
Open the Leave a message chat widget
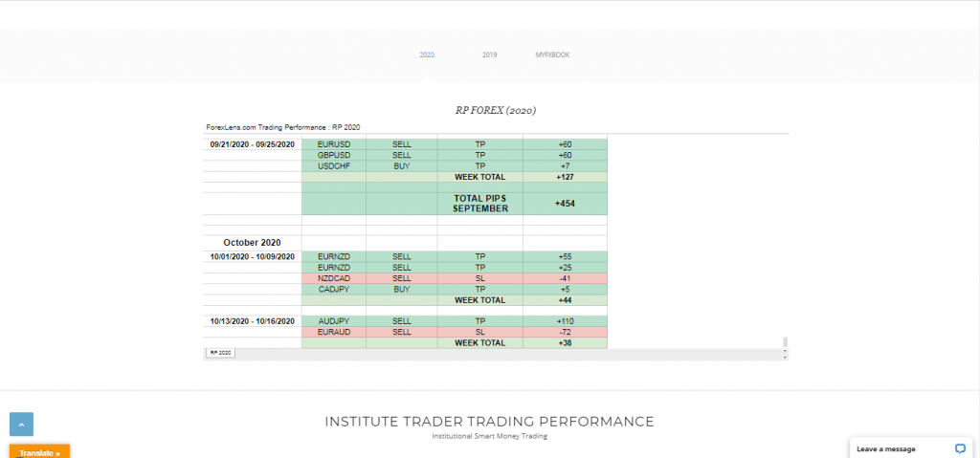click(913, 448)
